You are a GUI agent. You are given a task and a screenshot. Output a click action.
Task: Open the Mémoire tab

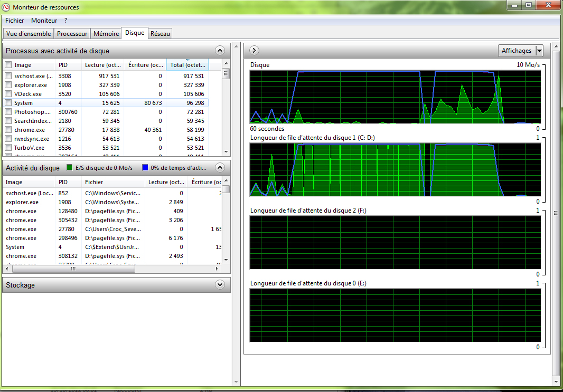(x=106, y=34)
